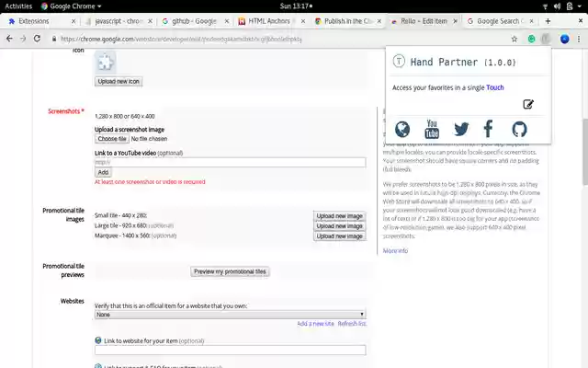Switch to the javascript - chrome tab
The height and width of the screenshot is (368, 588).
(x=119, y=21)
